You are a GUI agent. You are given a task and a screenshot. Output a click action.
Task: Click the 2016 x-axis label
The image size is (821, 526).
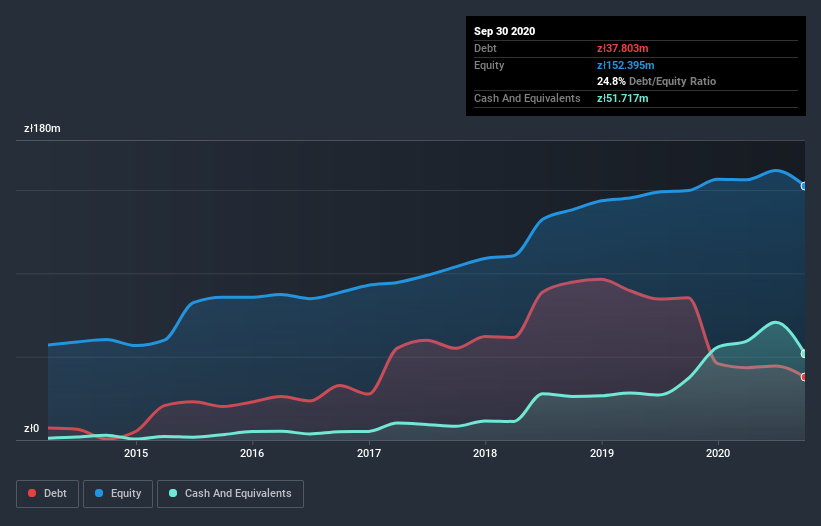252,453
